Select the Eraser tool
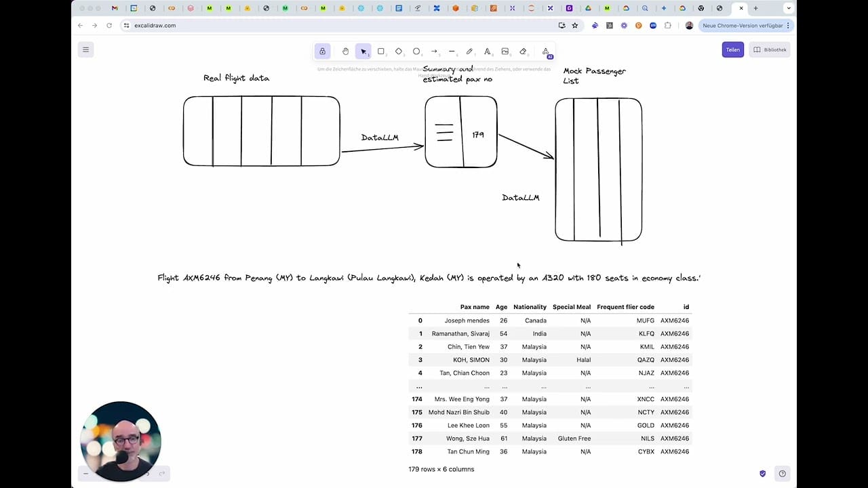868x488 pixels. point(522,51)
